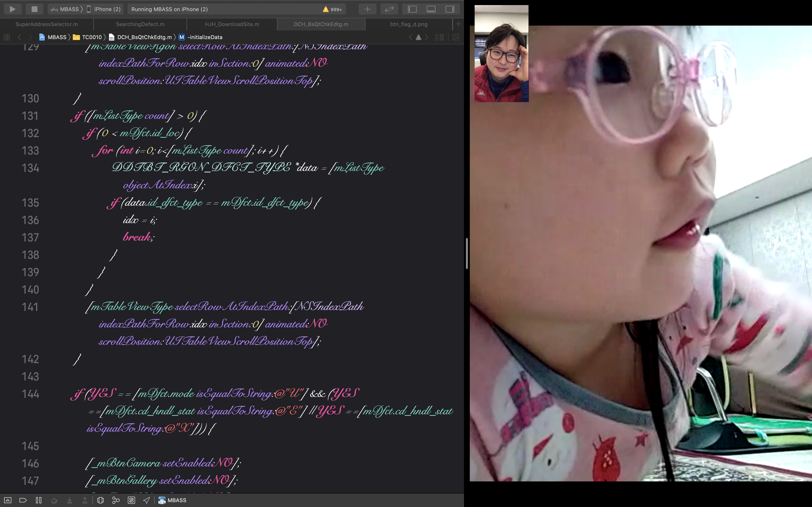812x507 pixels.
Task: Toggle the Debug area visibility
Action: [x=431, y=9]
